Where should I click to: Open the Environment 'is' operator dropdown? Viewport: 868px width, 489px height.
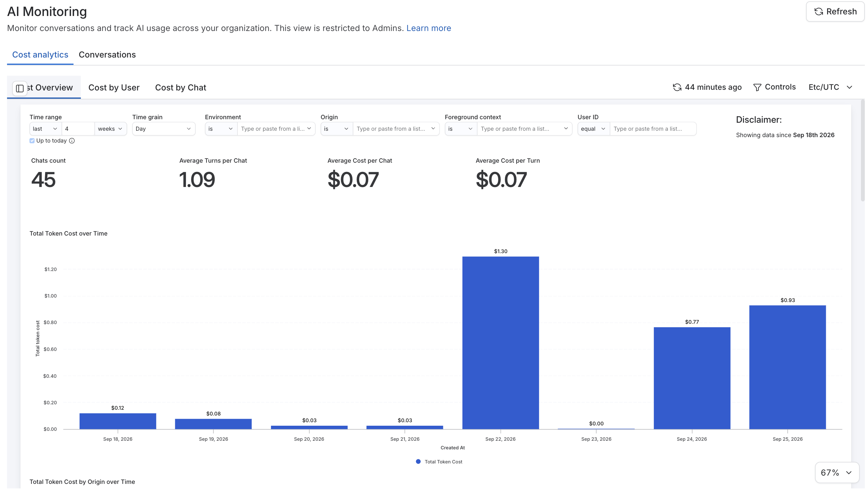pyautogui.click(x=221, y=129)
